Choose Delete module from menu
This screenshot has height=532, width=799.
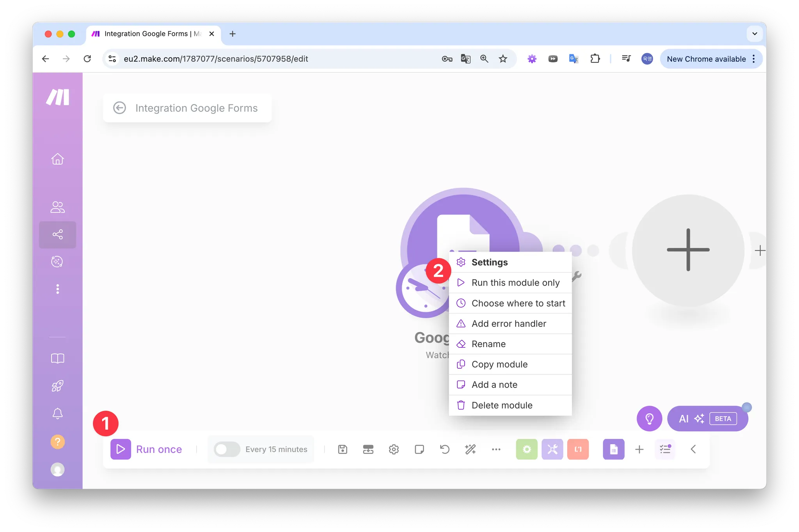tap(510, 405)
